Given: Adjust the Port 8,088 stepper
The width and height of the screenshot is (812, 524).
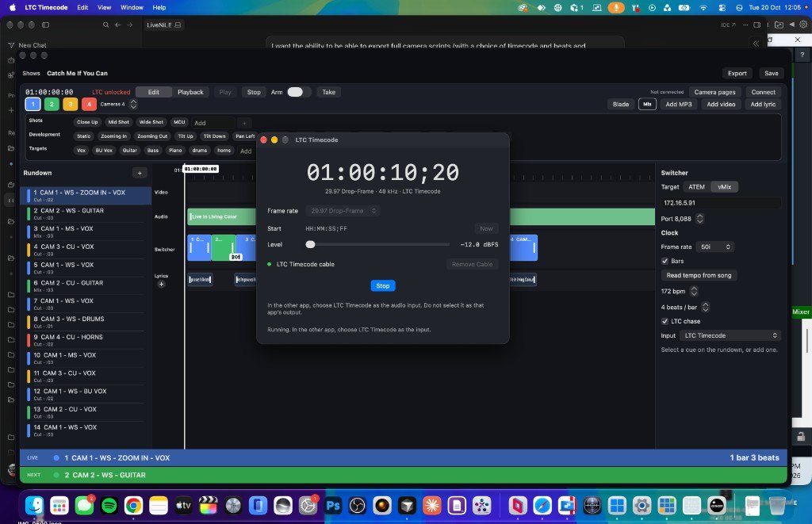Looking at the screenshot, I should click(699, 219).
